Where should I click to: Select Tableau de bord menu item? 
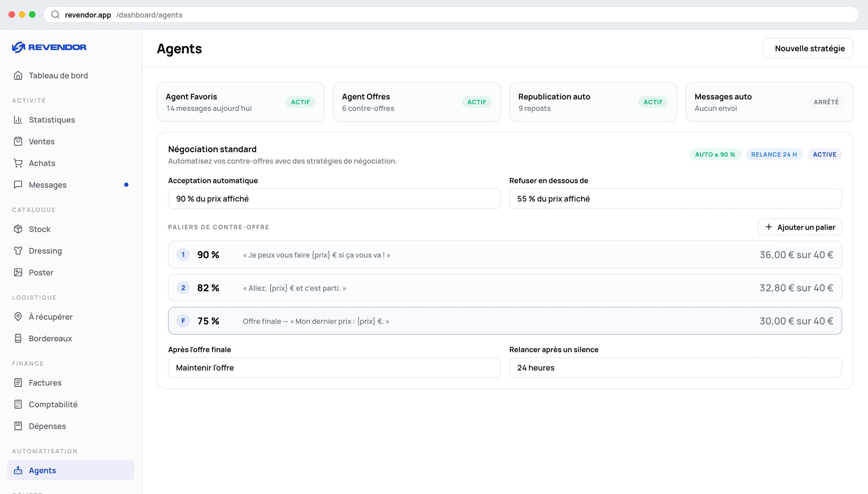tap(71, 75)
